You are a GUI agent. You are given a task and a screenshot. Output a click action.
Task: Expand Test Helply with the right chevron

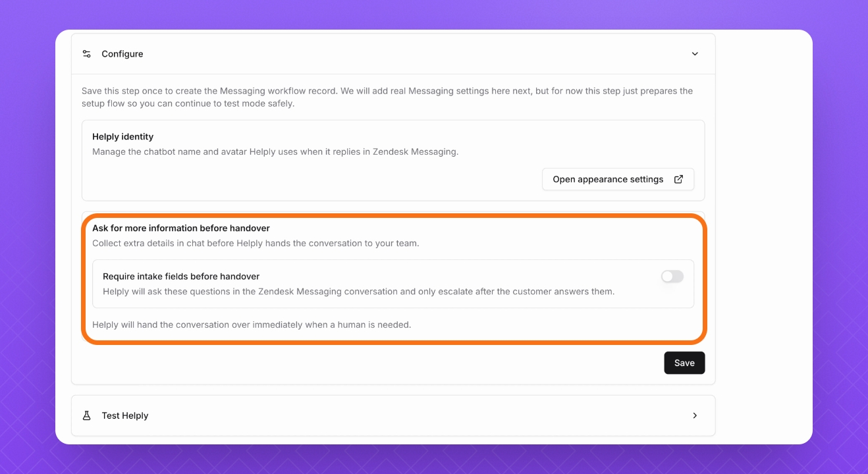[x=695, y=416]
